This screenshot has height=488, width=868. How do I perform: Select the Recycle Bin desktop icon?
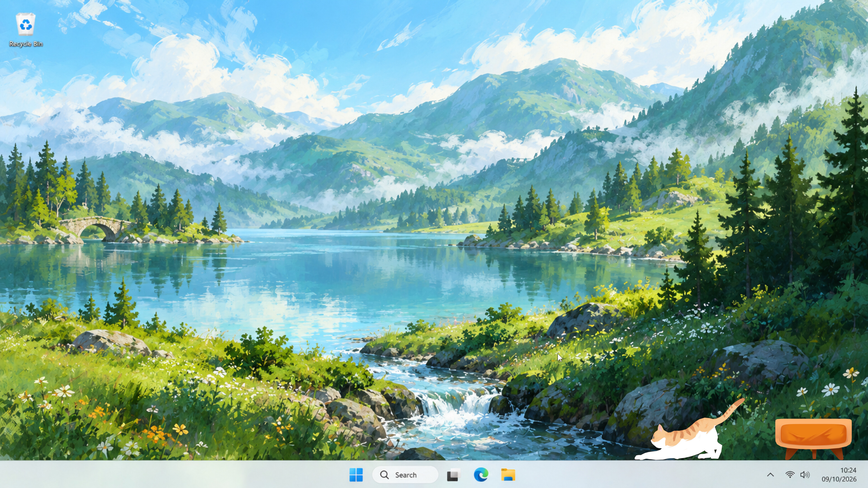tap(26, 30)
